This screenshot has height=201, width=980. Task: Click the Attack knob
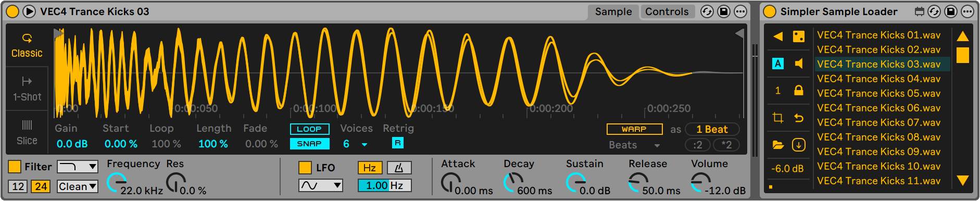click(x=451, y=183)
